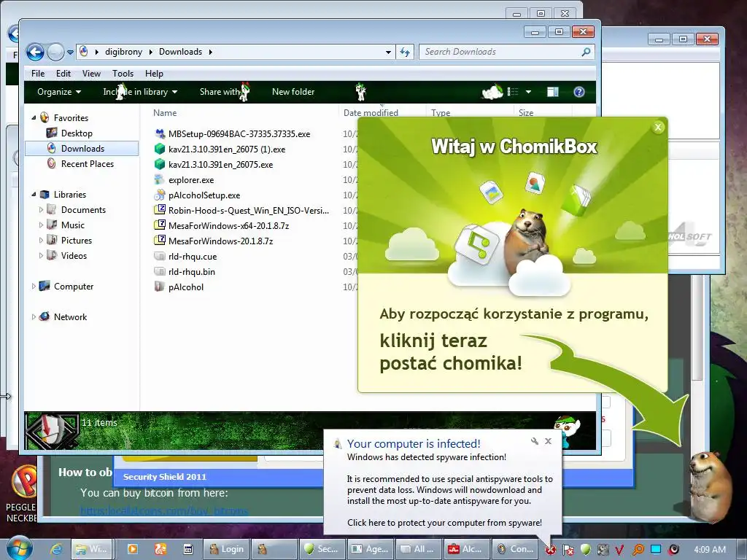Open the change view options dropdown arrow
Screen dimensions: 747x560
[x=528, y=92]
